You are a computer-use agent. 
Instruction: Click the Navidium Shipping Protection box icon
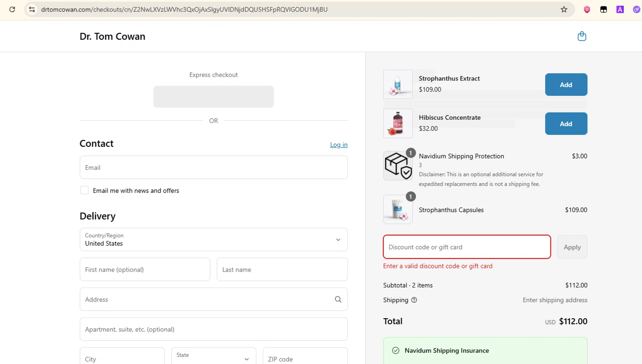pyautogui.click(x=398, y=166)
